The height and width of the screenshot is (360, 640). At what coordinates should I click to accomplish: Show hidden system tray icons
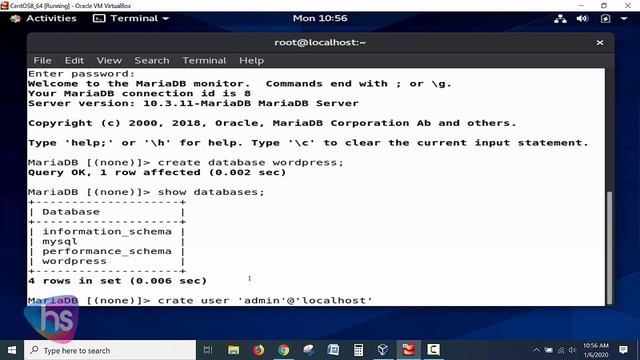click(x=537, y=350)
